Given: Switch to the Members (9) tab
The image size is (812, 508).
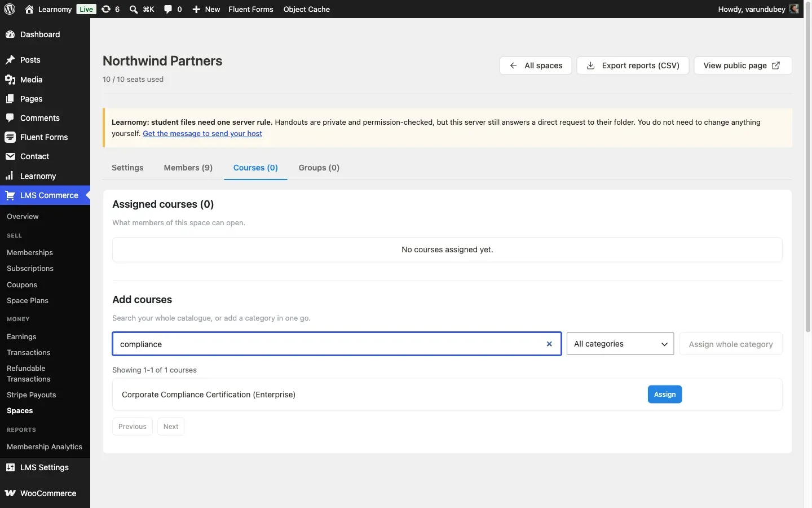Looking at the screenshot, I should point(188,168).
